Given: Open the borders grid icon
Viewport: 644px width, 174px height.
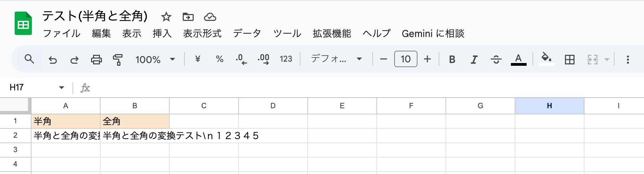Looking at the screenshot, I should (x=569, y=60).
